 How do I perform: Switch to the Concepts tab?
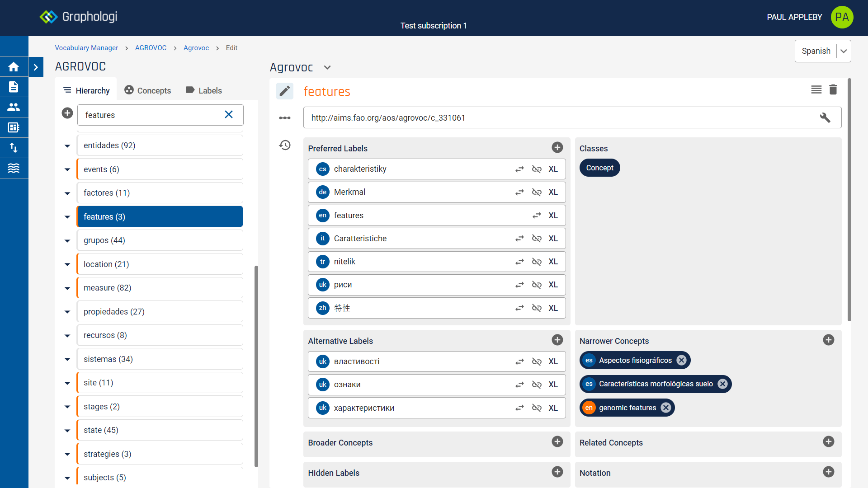coord(148,90)
